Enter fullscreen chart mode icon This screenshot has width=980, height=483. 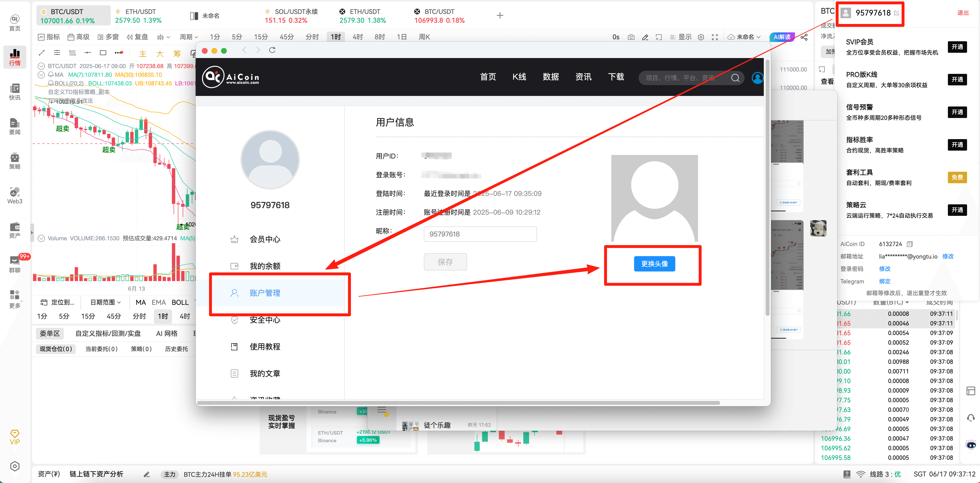coord(715,37)
